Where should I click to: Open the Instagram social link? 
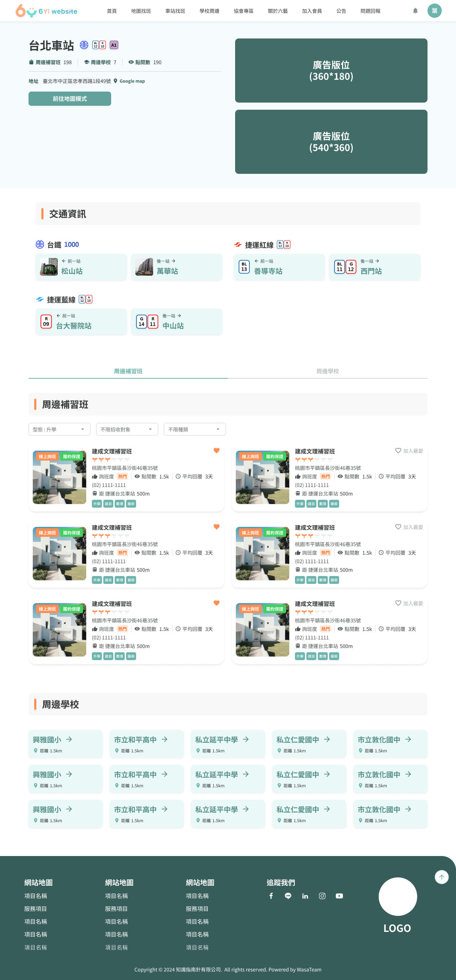coord(322,896)
